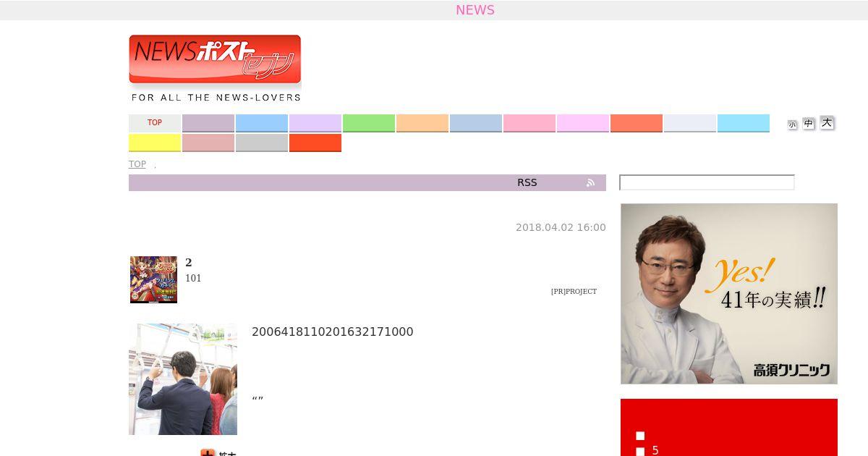Open the coral navigation tab
Screen dimensions: 868x456
[x=637, y=123]
